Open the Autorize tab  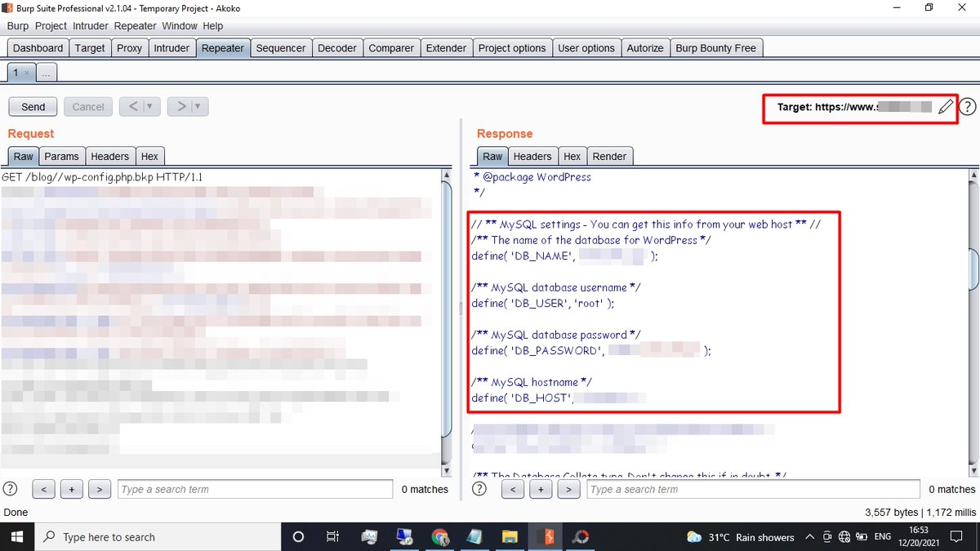[645, 48]
